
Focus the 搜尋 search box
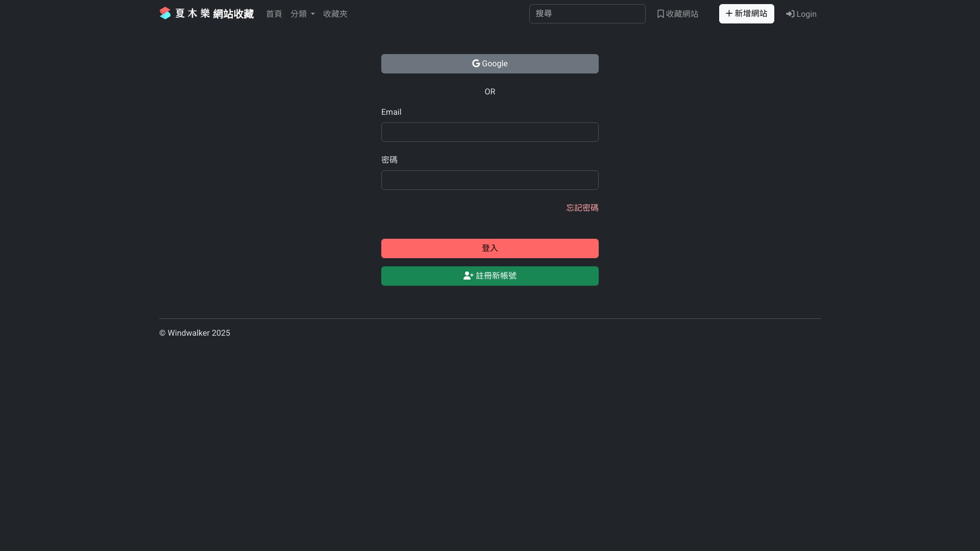point(587,14)
